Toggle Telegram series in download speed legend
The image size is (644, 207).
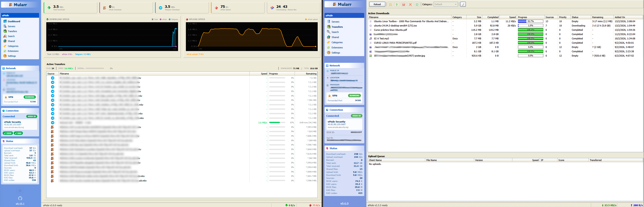[173, 19]
